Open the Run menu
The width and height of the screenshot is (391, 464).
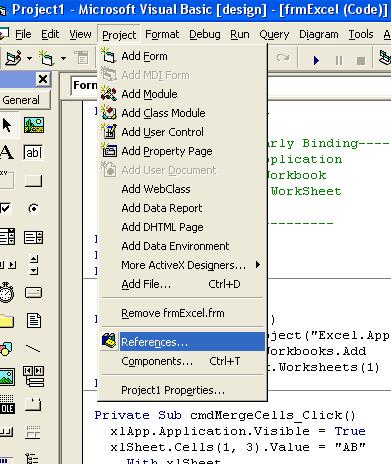[x=240, y=34]
